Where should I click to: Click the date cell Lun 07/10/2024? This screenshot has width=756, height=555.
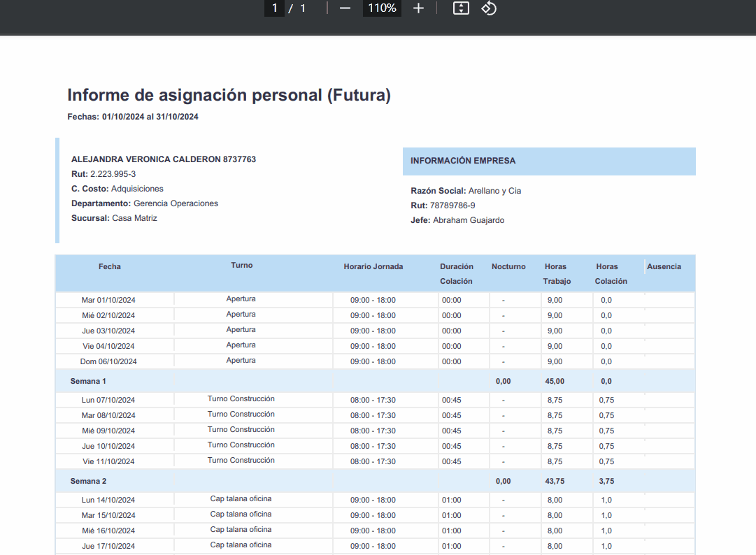pyautogui.click(x=108, y=400)
